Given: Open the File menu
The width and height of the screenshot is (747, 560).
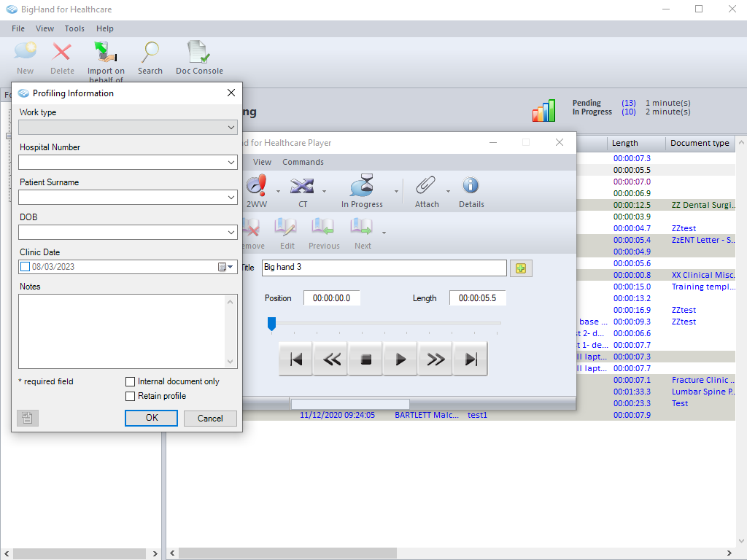Looking at the screenshot, I should pyautogui.click(x=18, y=28).
